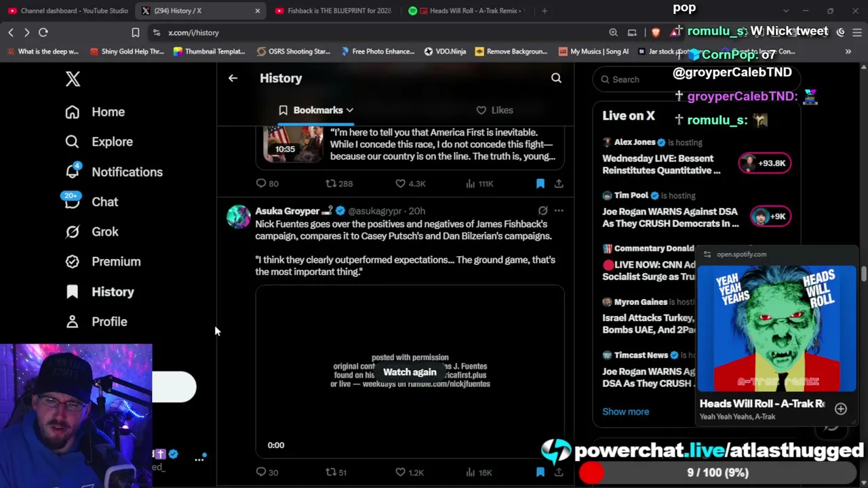Share Asuka Groyper's tweet
868x488 pixels.
(559, 472)
